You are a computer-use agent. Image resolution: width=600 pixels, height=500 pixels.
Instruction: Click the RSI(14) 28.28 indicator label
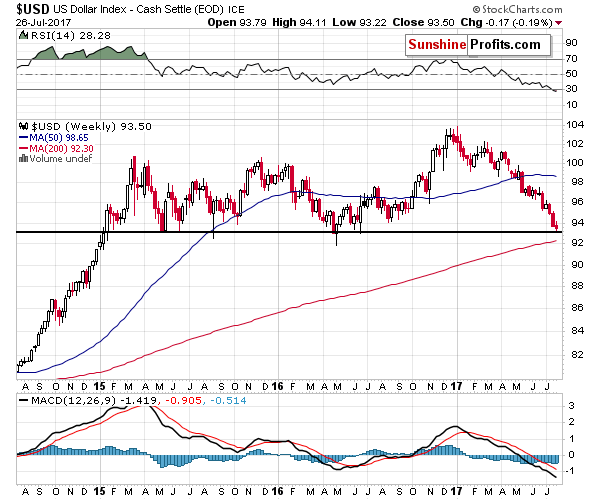[x=70, y=36]
